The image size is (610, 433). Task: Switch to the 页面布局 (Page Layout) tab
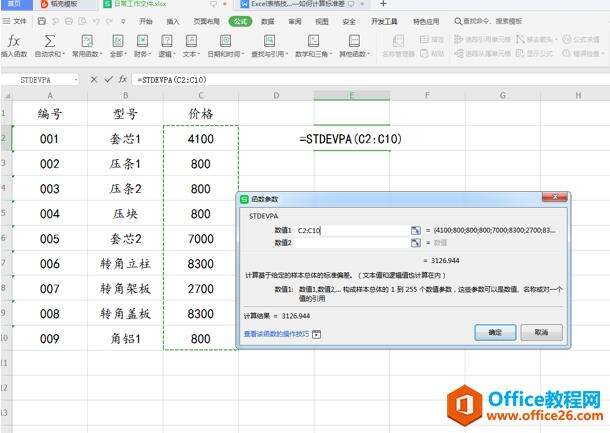(x=207, y=21)
